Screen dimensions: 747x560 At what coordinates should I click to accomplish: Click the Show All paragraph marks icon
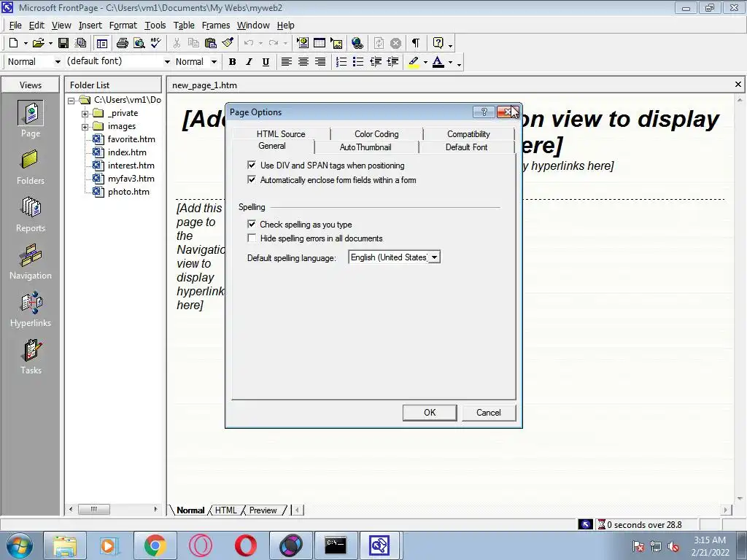pyautogui.click(x=415, y=43)
